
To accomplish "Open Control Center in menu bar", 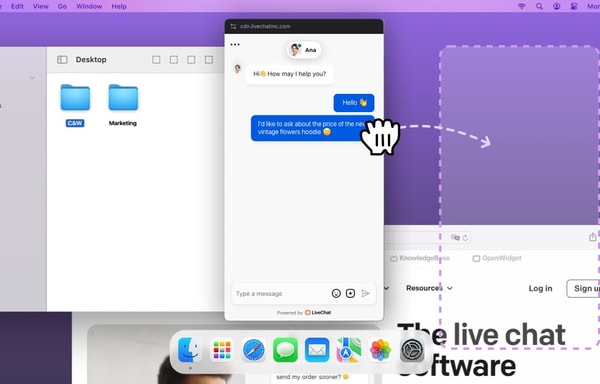I will coord(574,6).
